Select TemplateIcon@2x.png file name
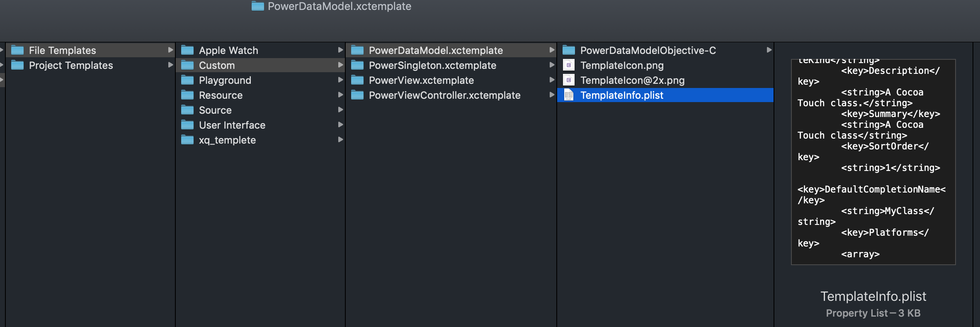The image size is (980, 327). 632,81
